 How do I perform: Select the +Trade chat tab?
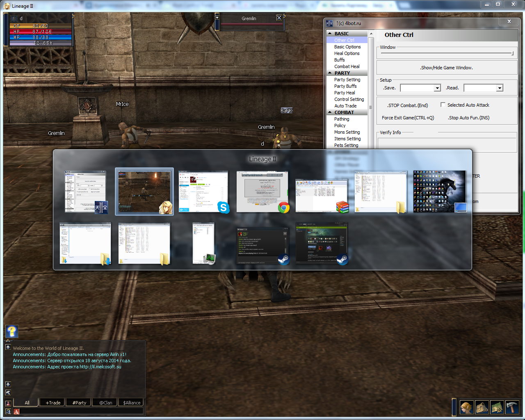coord(53,402)
